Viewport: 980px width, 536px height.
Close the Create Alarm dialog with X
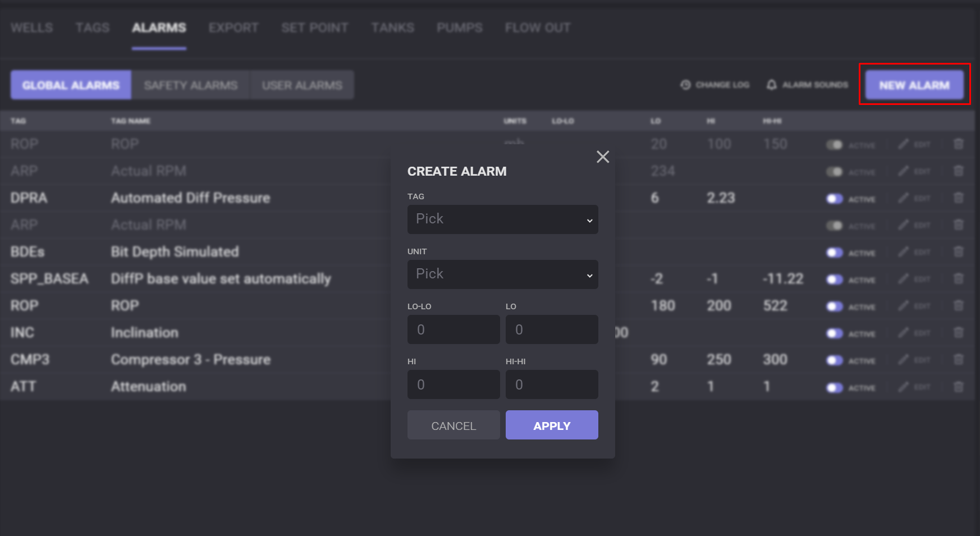(603, 157)
